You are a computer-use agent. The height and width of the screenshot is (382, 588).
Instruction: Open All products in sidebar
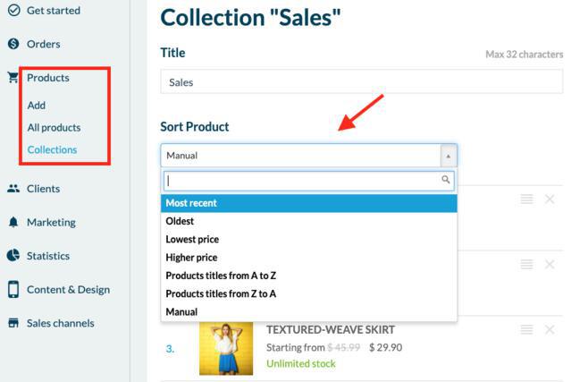[54, 128]
